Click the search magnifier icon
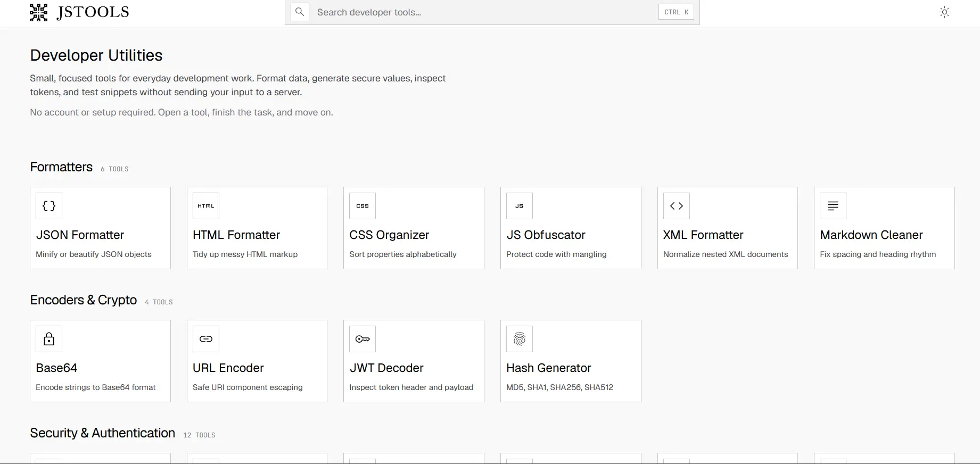The image size is (980, 464). pos(300,12)
